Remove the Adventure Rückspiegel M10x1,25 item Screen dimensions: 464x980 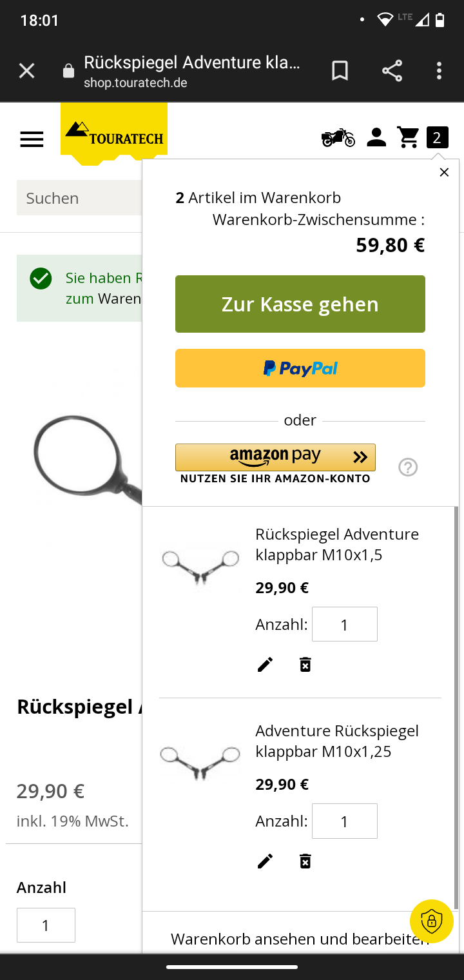tap(305, 861)
